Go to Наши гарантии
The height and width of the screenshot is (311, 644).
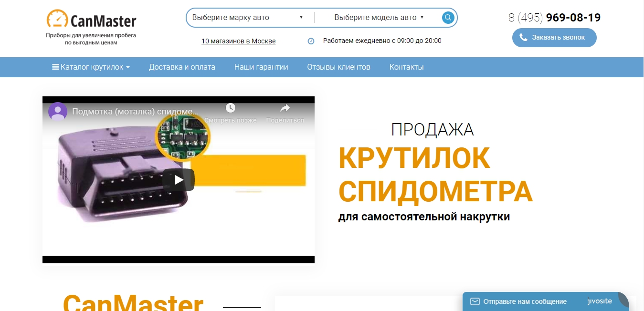tap(261, 67)
